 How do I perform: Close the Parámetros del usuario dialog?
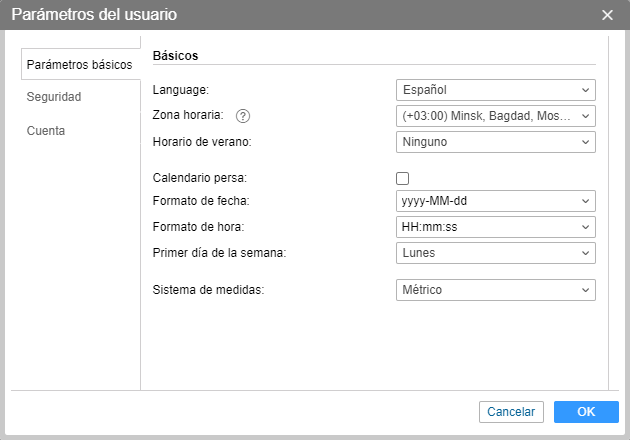pos(607,15)
